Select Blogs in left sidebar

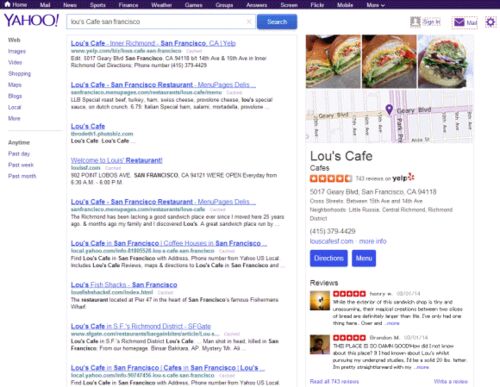click(x=15, y=96)
